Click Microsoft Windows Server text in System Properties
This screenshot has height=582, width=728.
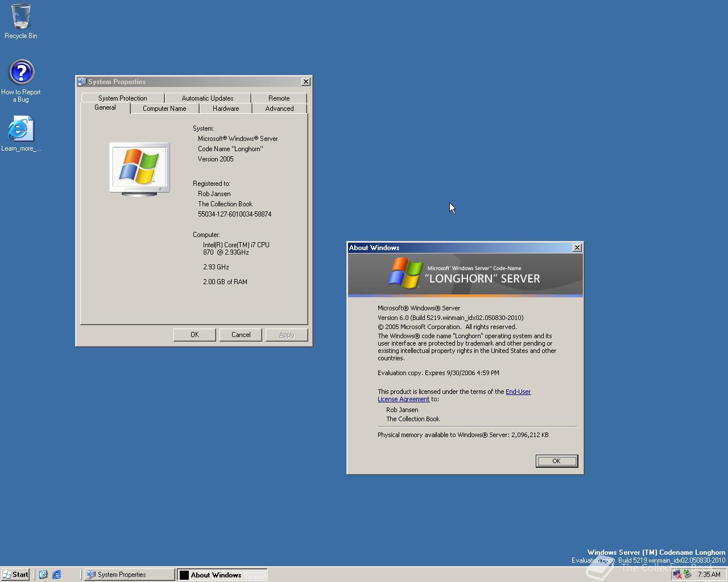[x=238, y=139]
